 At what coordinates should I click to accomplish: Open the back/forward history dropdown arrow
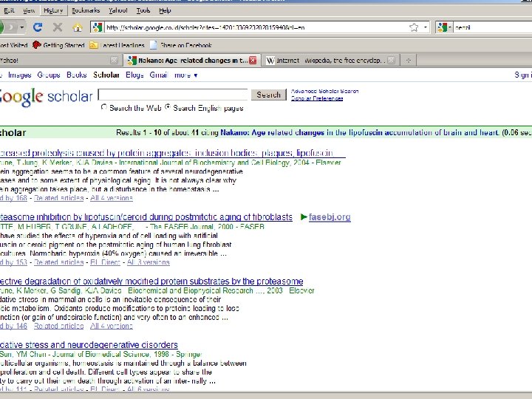(22, 27)
